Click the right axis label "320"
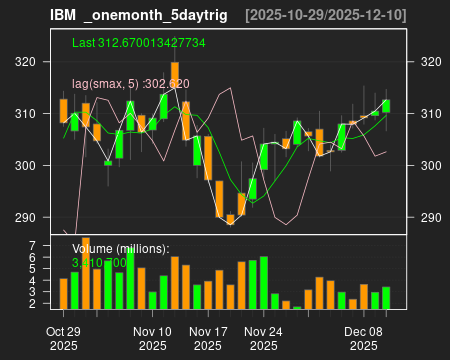This screenshot has width=450, height=360. point(431,62)
